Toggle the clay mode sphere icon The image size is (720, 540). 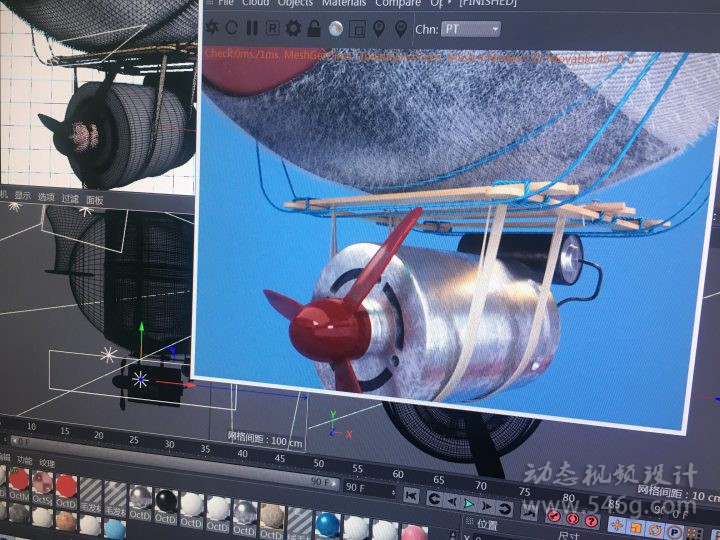[x=336, y=28]
